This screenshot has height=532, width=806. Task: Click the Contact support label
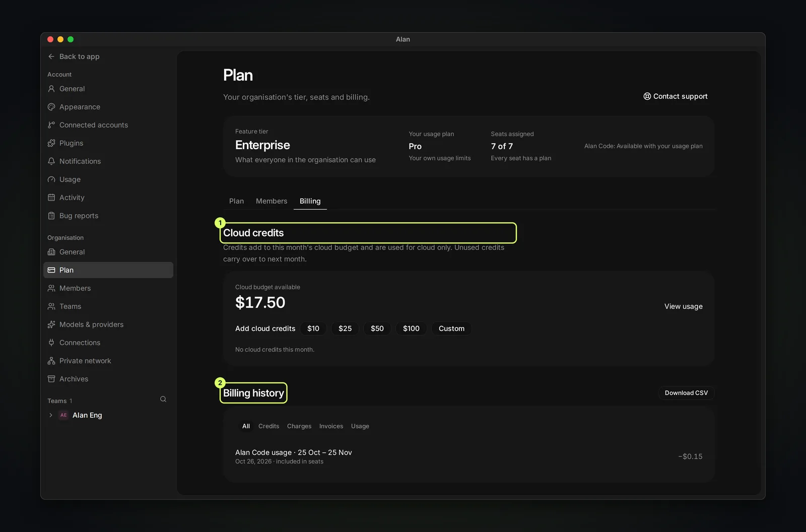coord(681,96)
